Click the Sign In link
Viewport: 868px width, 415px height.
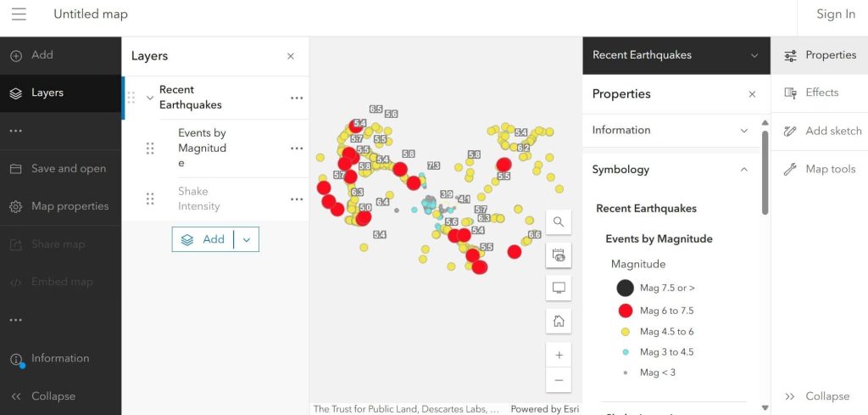tap(835, 14)
